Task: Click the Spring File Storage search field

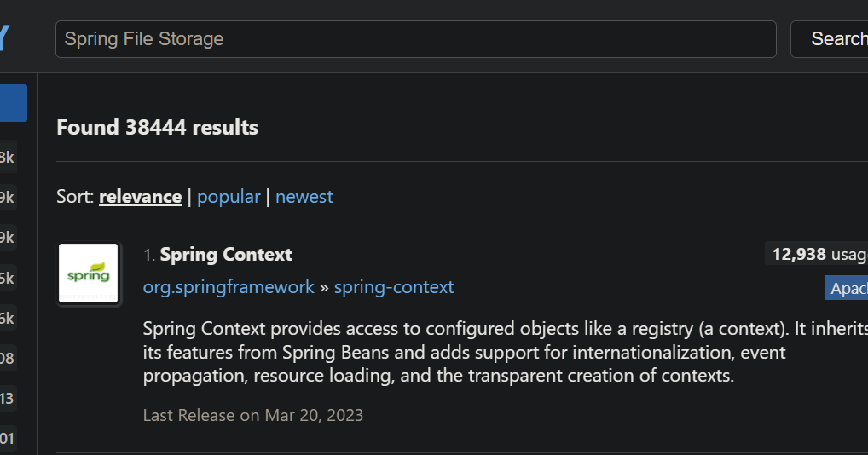Action: click(416, 39)
